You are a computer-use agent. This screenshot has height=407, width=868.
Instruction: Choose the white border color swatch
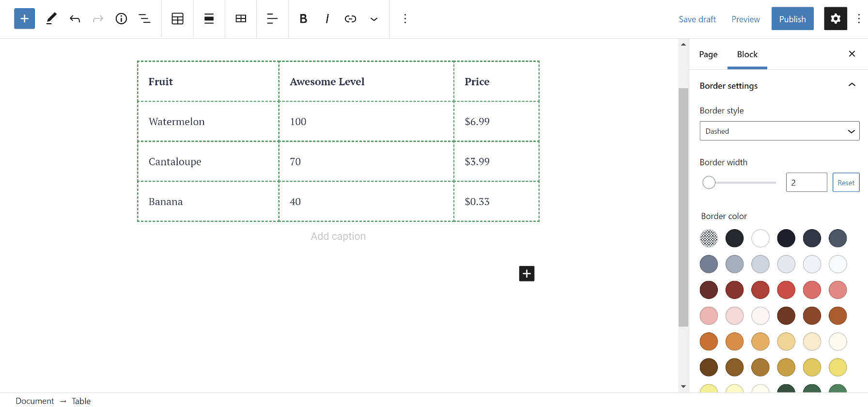coord(760,238)
